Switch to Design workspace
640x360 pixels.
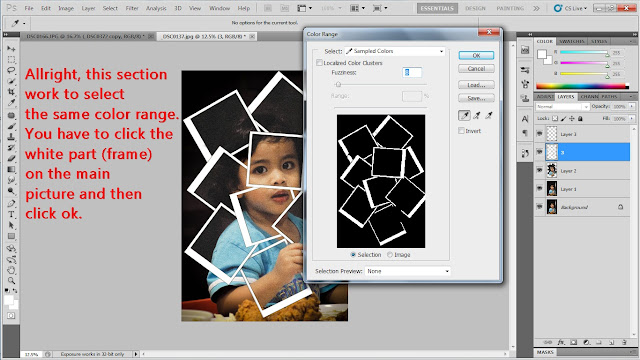pos(475,8)
